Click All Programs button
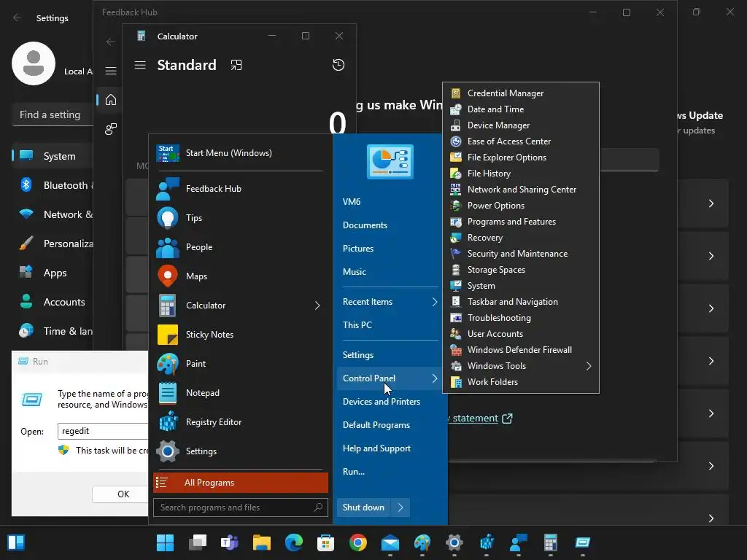 click(241, 483)
